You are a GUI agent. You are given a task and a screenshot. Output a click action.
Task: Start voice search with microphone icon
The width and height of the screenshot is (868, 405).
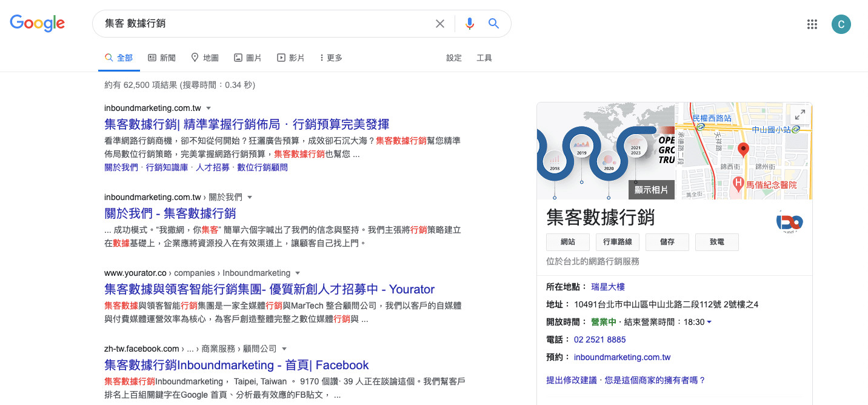tap(470, 24)
